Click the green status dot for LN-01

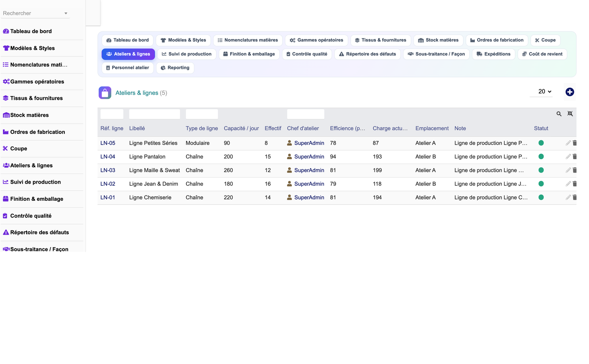[541, 197]
